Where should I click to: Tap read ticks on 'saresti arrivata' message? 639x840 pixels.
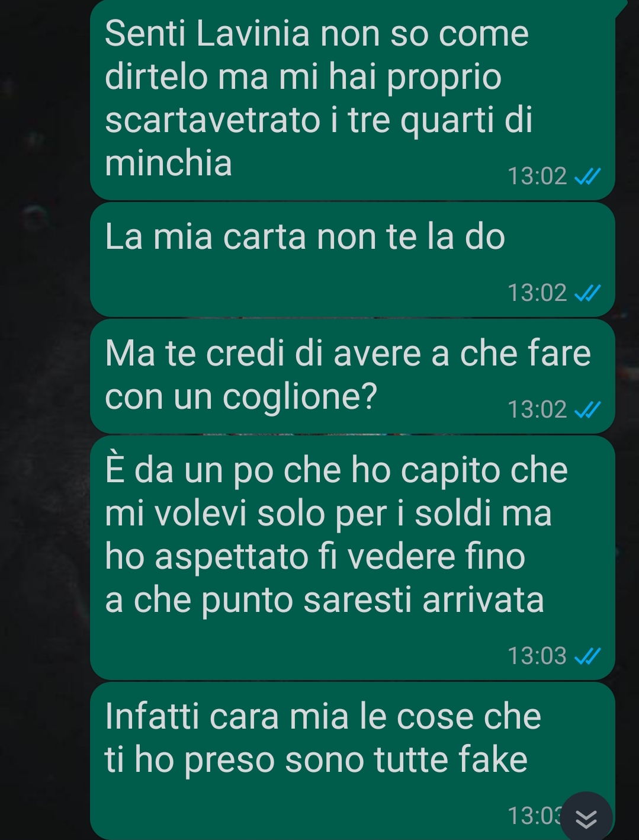(x=589, y=656)
